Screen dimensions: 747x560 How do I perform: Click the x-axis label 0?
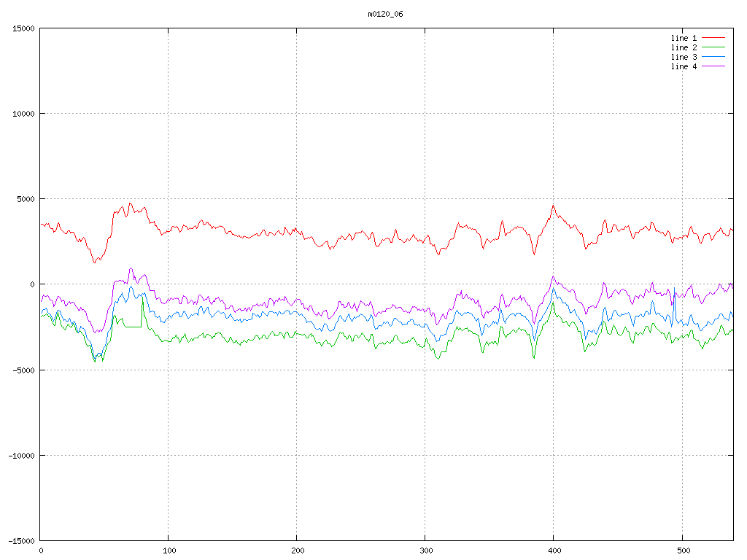41,551
